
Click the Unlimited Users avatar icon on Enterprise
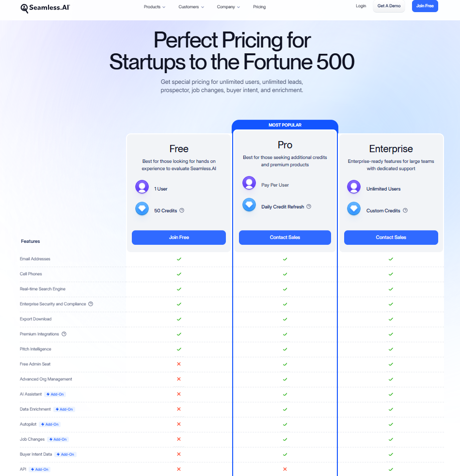click(x=353, y=187)
